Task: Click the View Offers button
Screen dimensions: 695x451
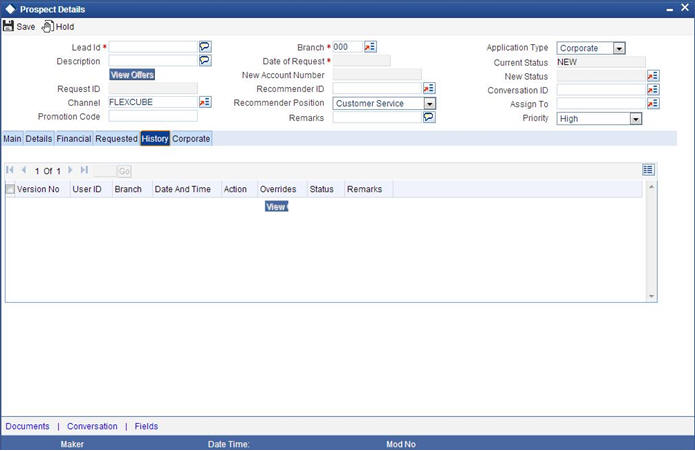Action: tap(132, 74)
